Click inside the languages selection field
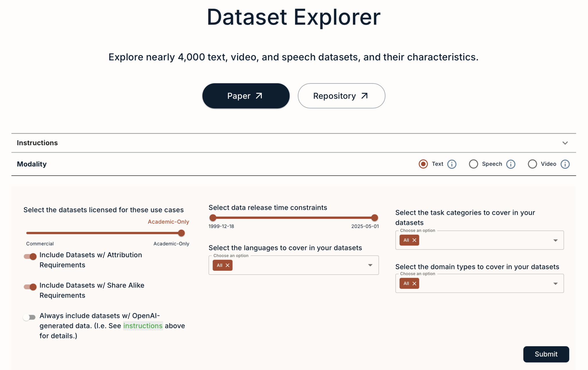This screenshot has height=370, width=588. coord(293,265)
